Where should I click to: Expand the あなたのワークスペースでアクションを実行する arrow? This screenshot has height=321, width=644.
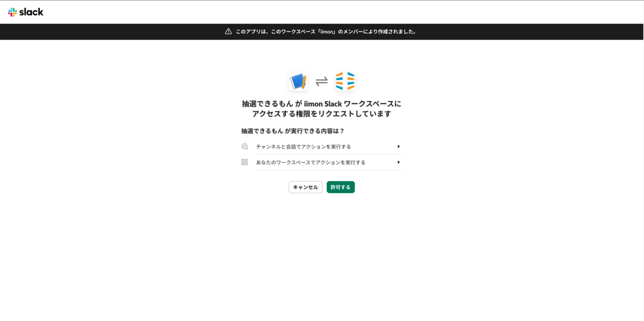(399, 162)
